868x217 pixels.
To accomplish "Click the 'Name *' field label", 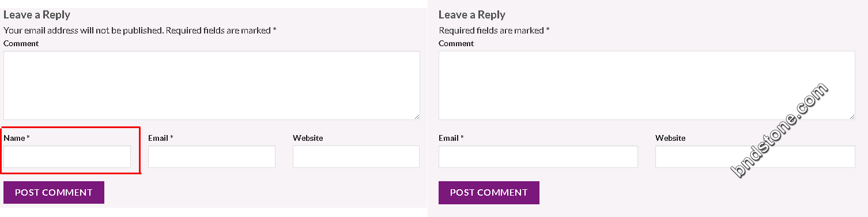I will (17, 138).
